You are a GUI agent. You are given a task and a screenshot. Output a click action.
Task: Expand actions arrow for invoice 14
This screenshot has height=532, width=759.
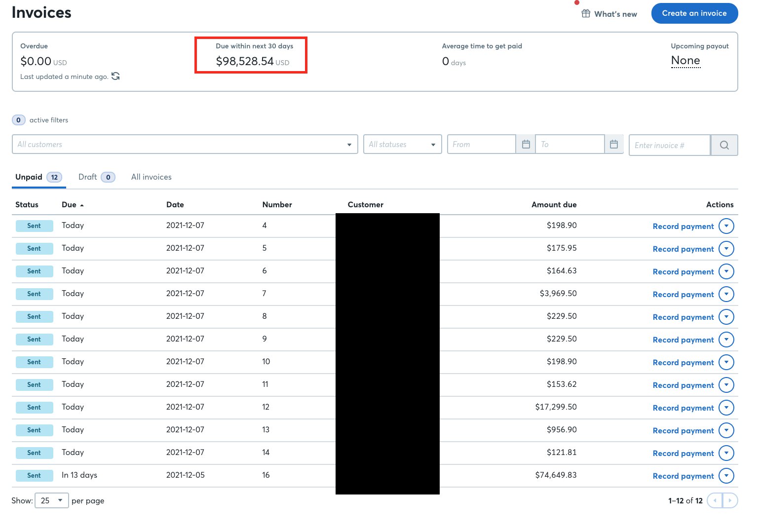pyautogui.click(x=726, y=453)
